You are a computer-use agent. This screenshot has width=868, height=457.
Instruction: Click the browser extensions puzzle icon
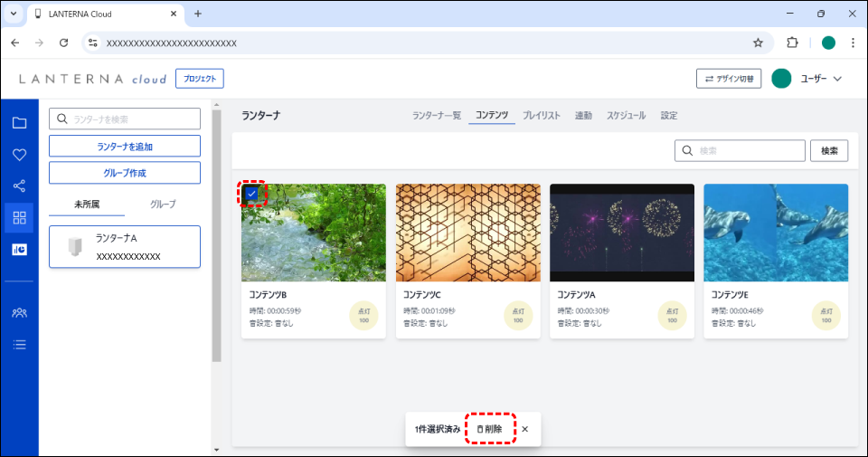point(793,43)
